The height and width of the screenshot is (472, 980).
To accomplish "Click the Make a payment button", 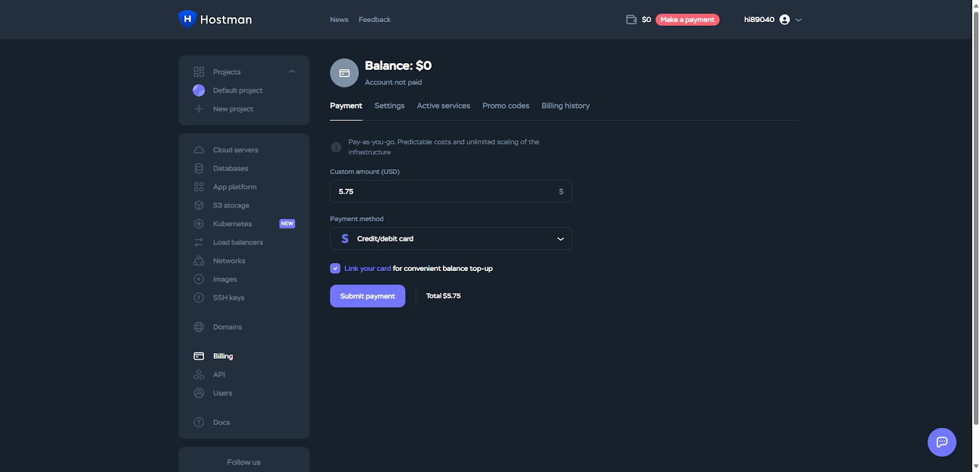I will tap(687, 20).
